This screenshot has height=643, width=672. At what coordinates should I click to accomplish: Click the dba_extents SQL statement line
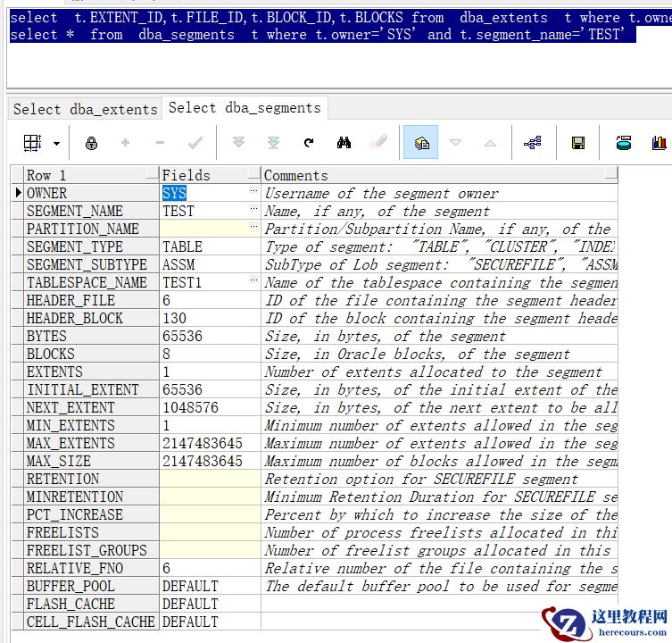(x=341, y=18)
